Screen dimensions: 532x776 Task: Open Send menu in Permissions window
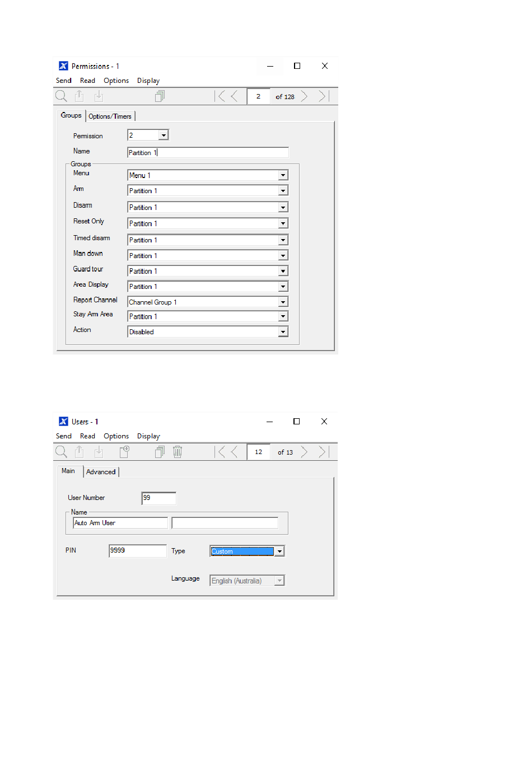pyautogui.click(x=64, y=81)
